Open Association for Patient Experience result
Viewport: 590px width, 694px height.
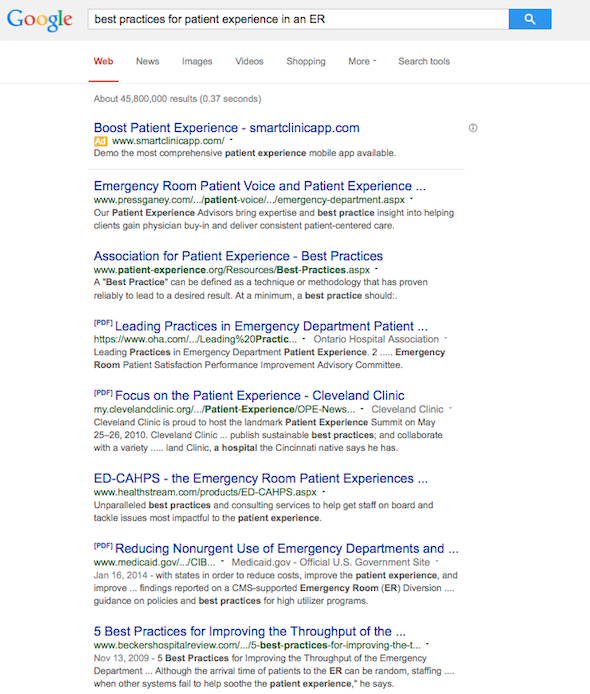(238, 256)
